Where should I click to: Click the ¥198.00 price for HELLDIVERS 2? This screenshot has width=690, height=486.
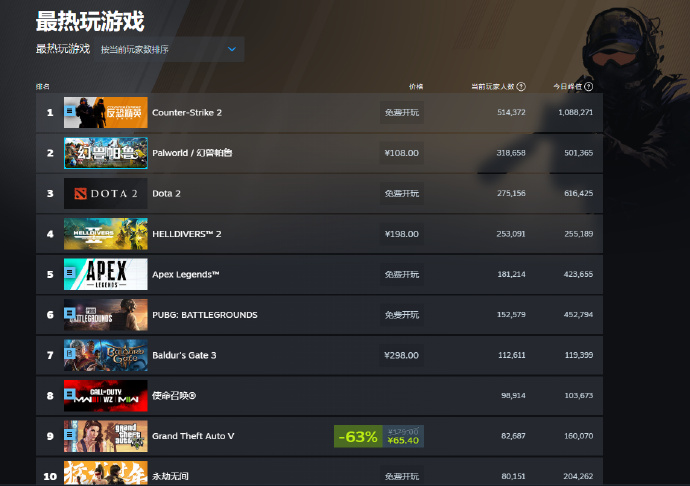coord(402,234)
